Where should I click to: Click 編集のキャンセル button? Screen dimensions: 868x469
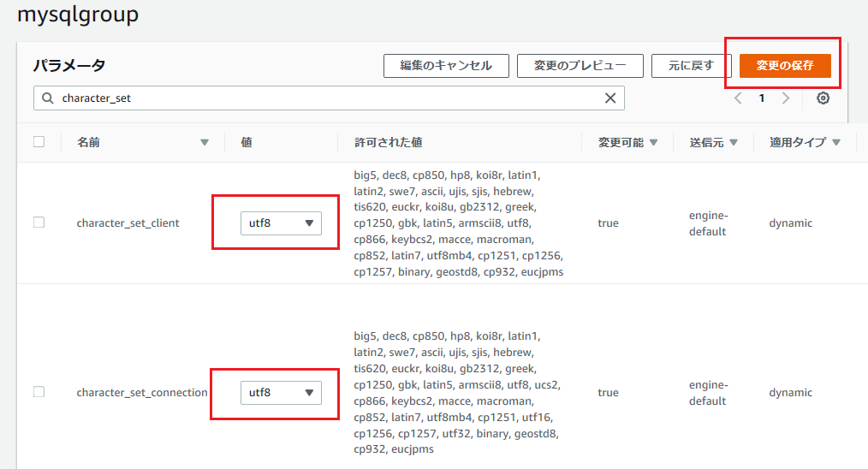[446, 66]
